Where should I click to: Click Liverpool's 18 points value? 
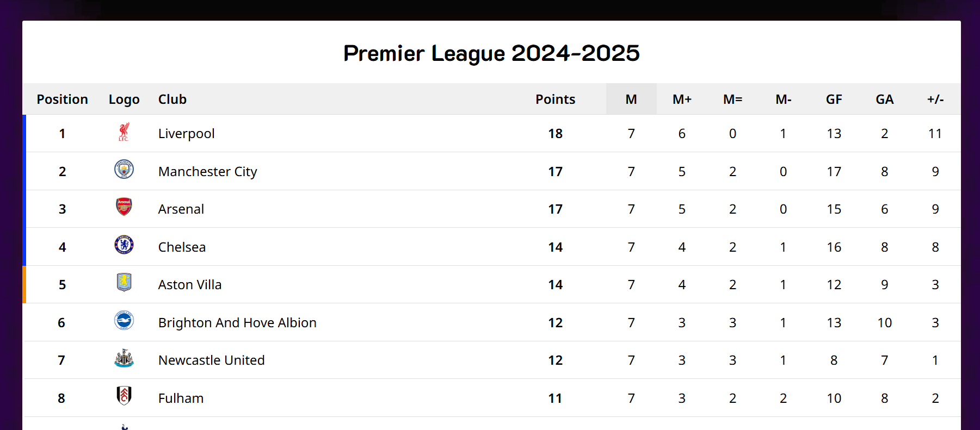pyautogui.click(x=555, y=134)
